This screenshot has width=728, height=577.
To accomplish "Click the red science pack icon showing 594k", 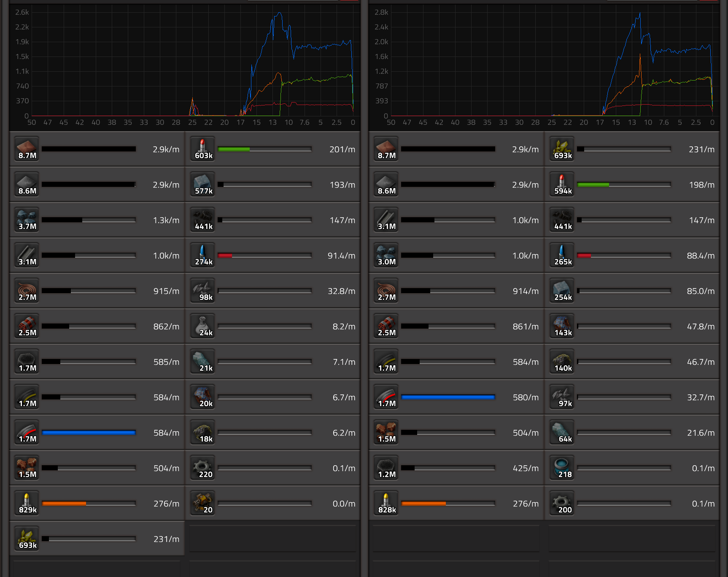I will coord(562,184).
